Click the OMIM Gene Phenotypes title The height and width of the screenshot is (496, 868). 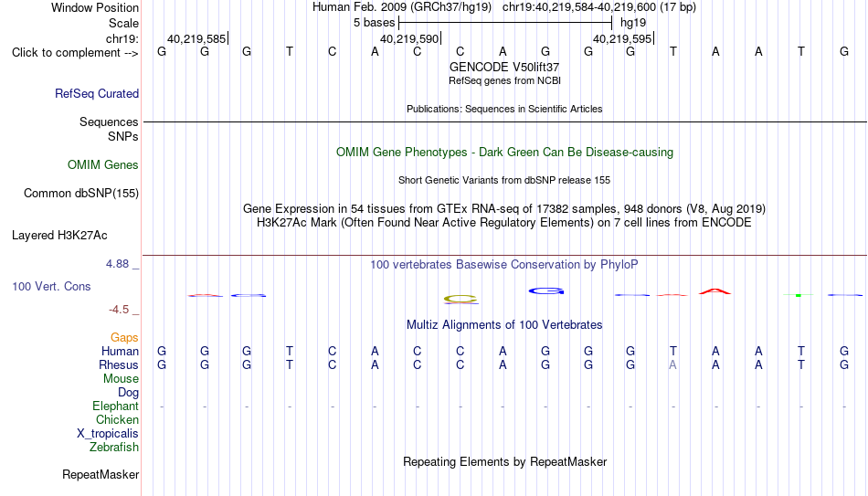(x=504, y=153)
